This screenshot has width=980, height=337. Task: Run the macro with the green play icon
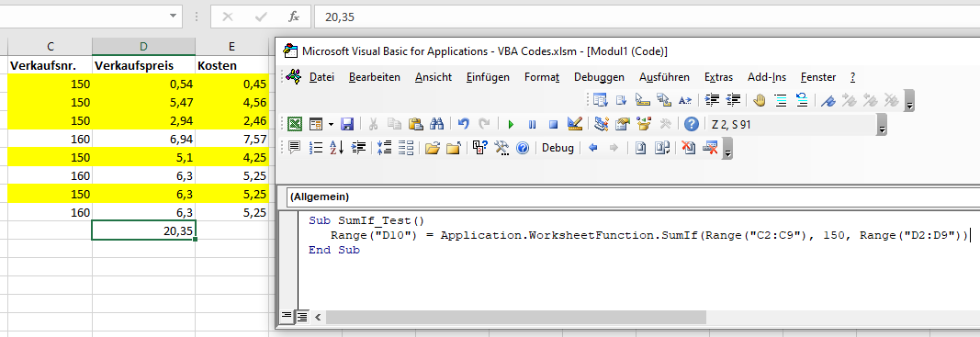click(x=511, y=124)
